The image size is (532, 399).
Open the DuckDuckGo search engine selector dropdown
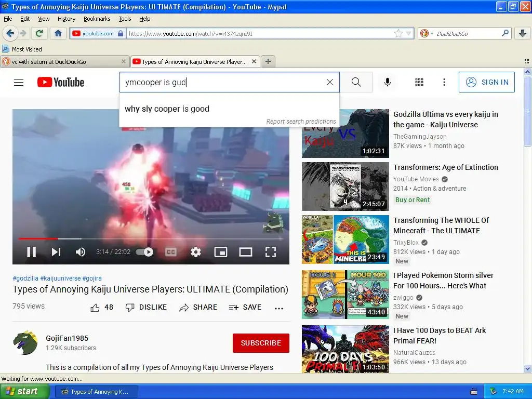[427, 34]
